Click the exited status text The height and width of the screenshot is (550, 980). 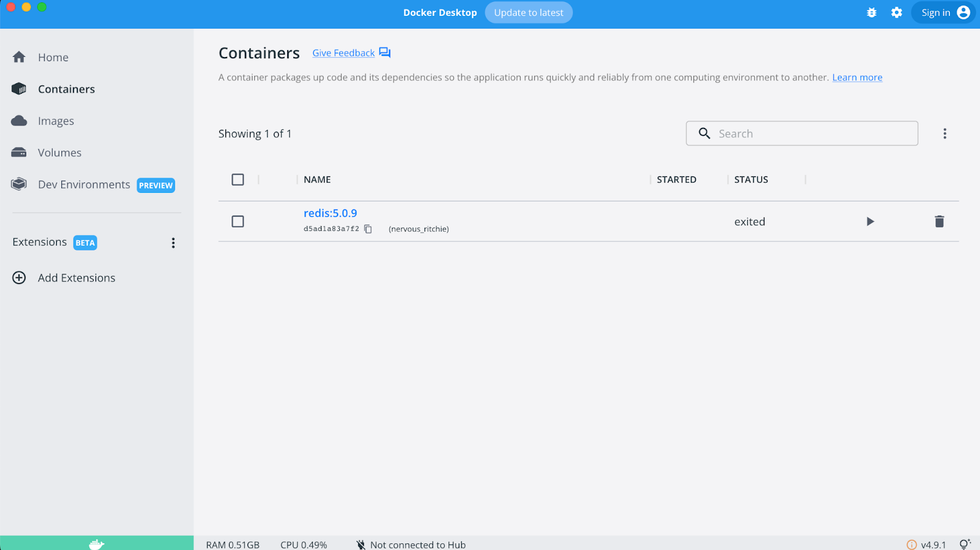(750, 222)
